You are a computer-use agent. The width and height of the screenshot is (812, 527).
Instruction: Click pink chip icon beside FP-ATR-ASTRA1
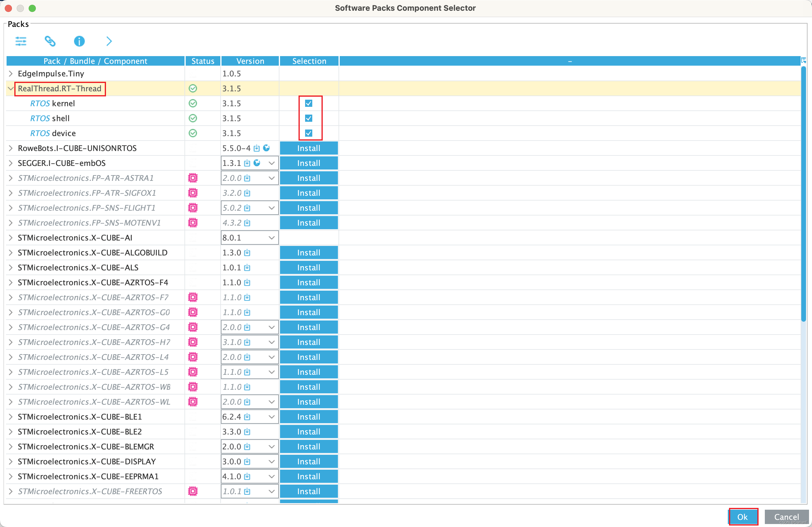pyautogui.click(x=193, y=178)
